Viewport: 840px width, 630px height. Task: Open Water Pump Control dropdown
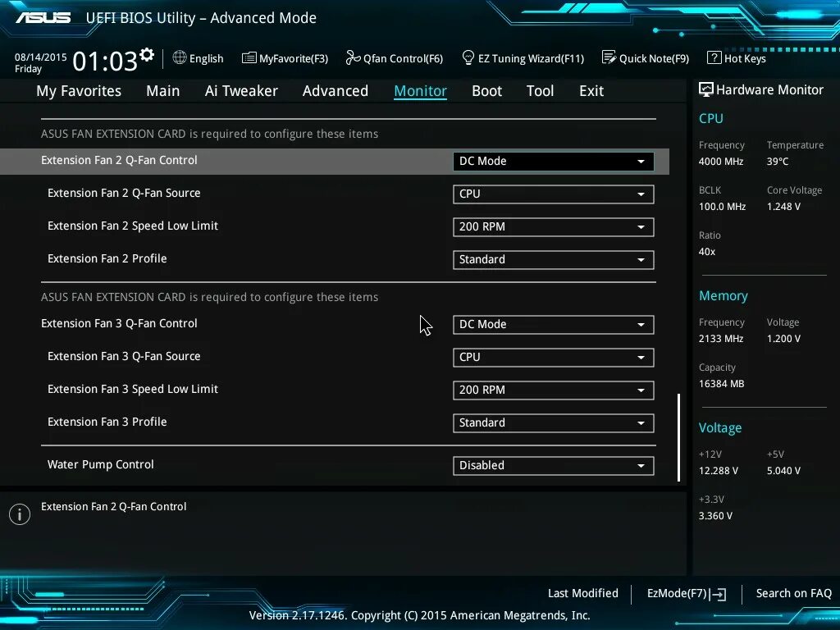point(554,466)
